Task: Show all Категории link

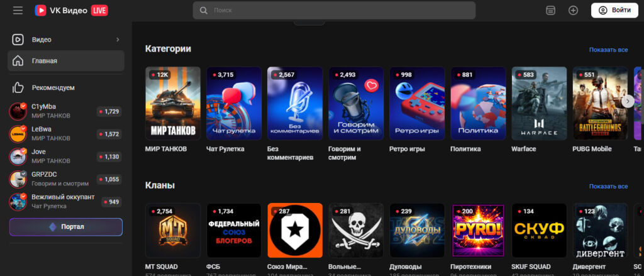Action: pyautogui.click(x=608, y=50)
